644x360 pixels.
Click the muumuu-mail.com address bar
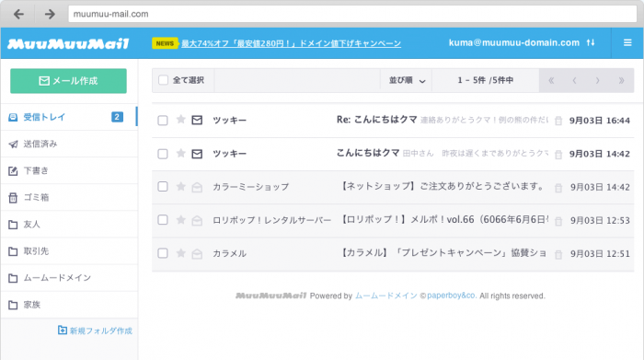coord(352,14)
